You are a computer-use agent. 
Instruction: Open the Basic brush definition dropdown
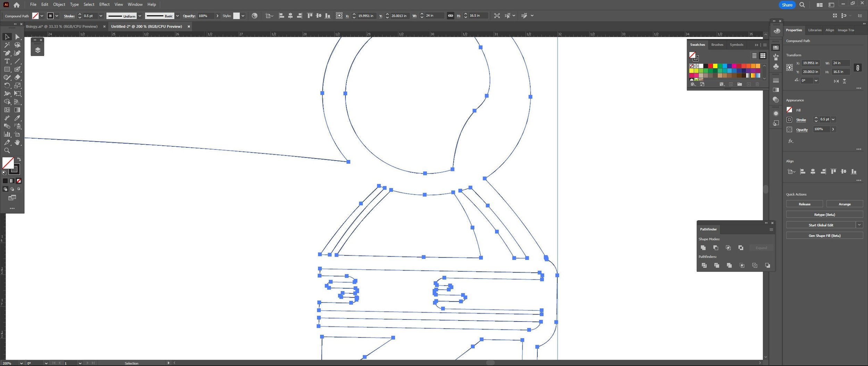coord(177,16)
